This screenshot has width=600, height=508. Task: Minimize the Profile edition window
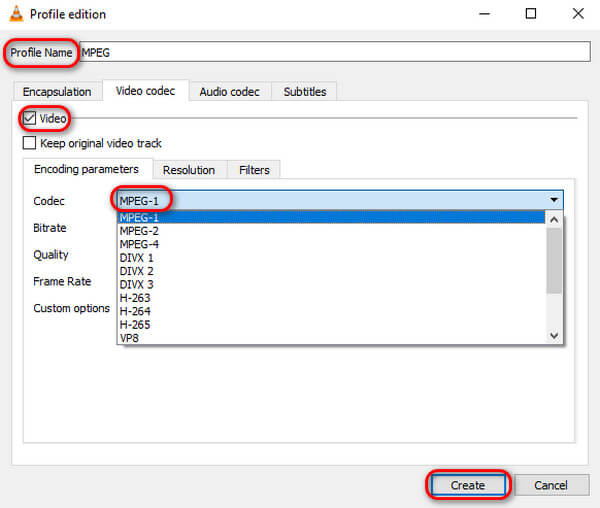tap(484, 14)
